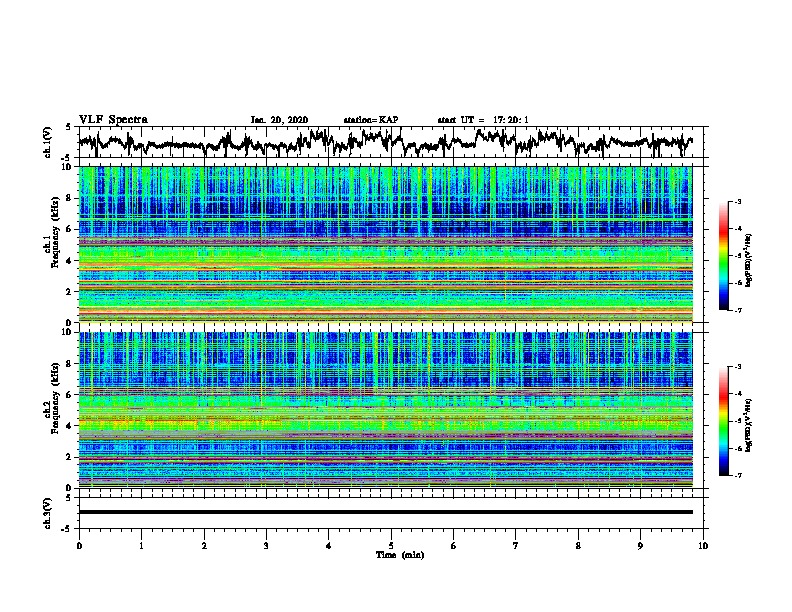The image size is (792, 612).
Task: Click the 'ch.3(V)' axis label
Action: tap(48, 513)
